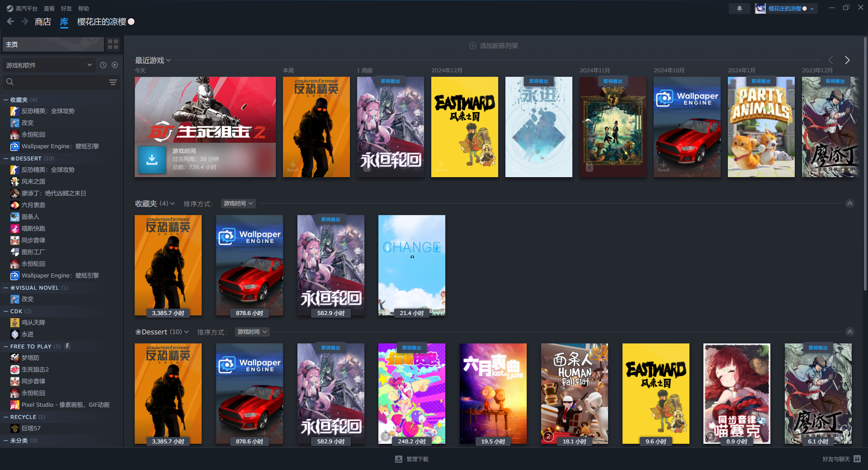Collapse the Dessert shelf with the up chevron button

(x=850, y=332)
